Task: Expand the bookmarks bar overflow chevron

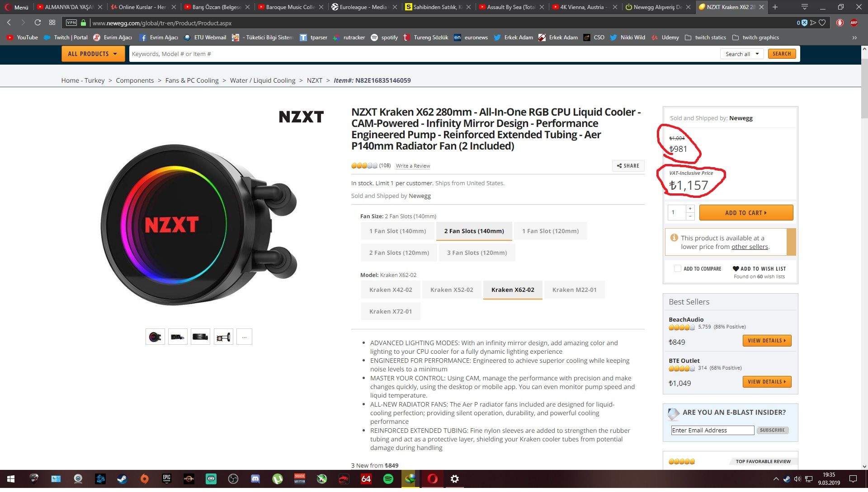Action: pos(854,37)
